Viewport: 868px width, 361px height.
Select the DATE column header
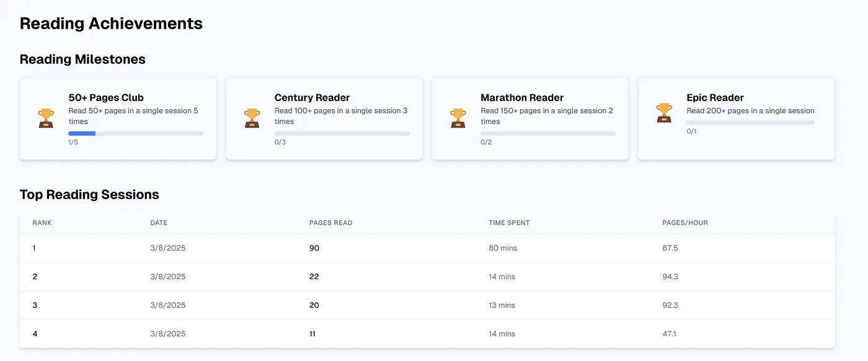159,223
